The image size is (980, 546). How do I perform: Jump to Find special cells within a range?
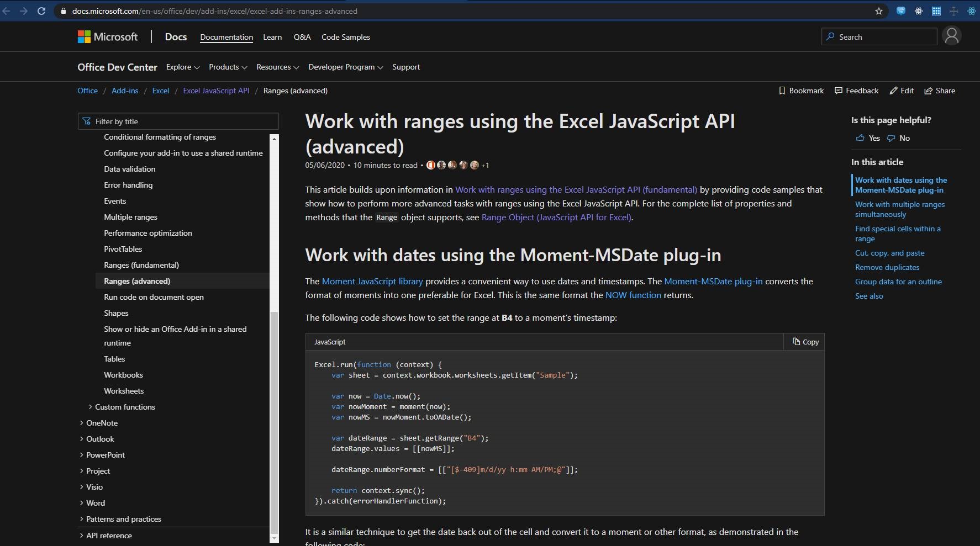tap(897, 234)
